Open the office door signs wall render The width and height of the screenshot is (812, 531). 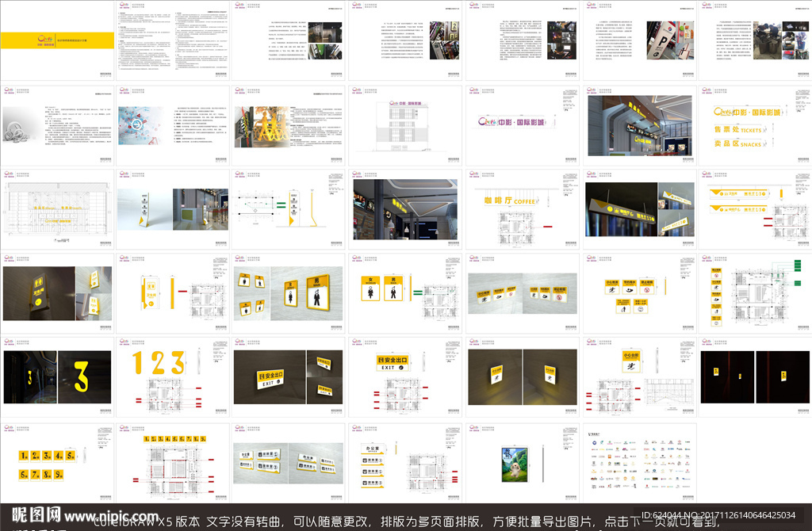[x=289, y=463]
